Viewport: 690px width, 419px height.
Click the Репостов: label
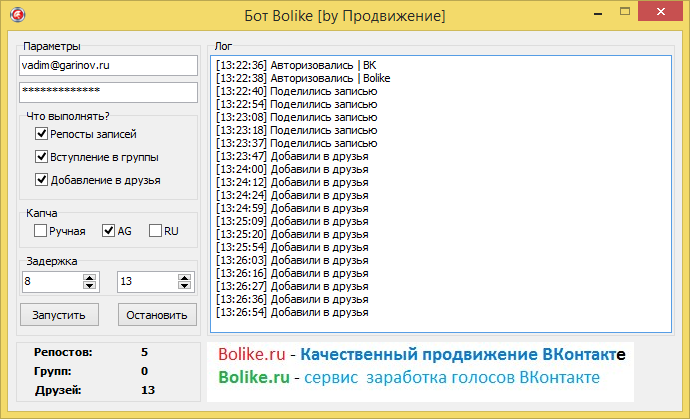click(x=63, y=352)
